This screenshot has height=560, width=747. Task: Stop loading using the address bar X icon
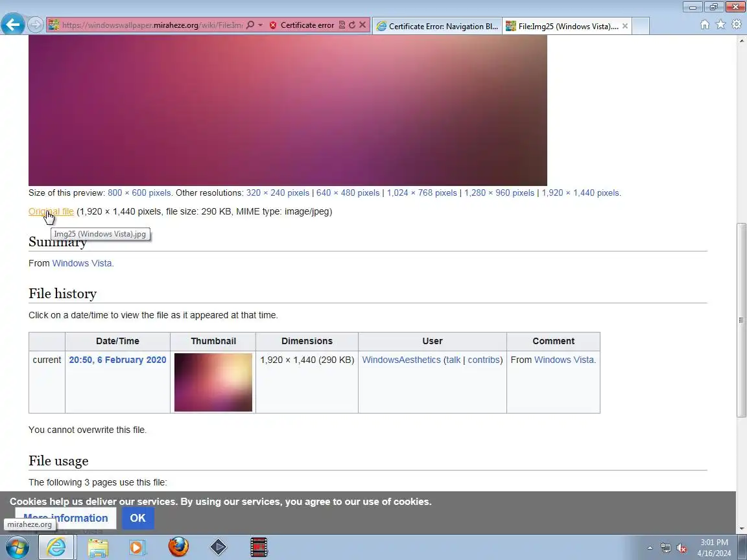[x=362, y=25]
